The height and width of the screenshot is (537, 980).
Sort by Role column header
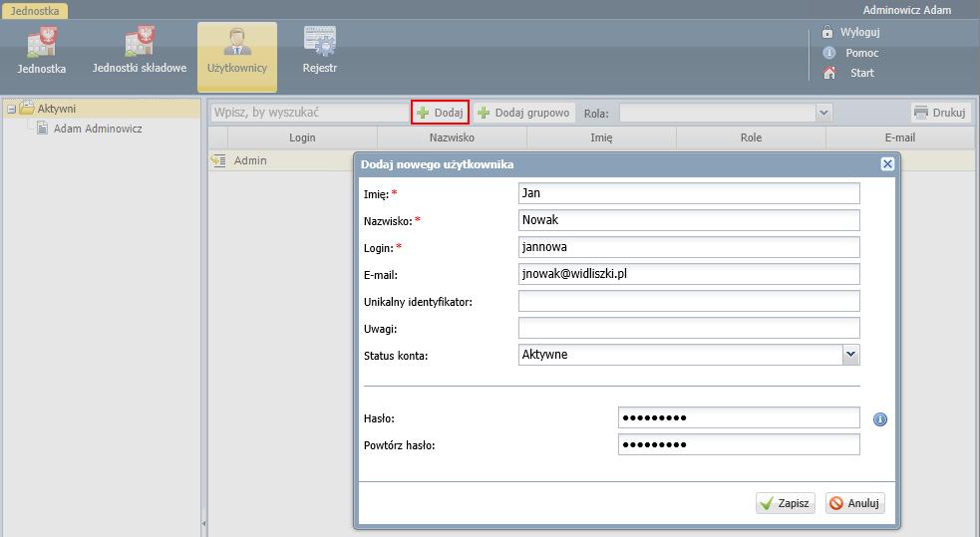752,137
